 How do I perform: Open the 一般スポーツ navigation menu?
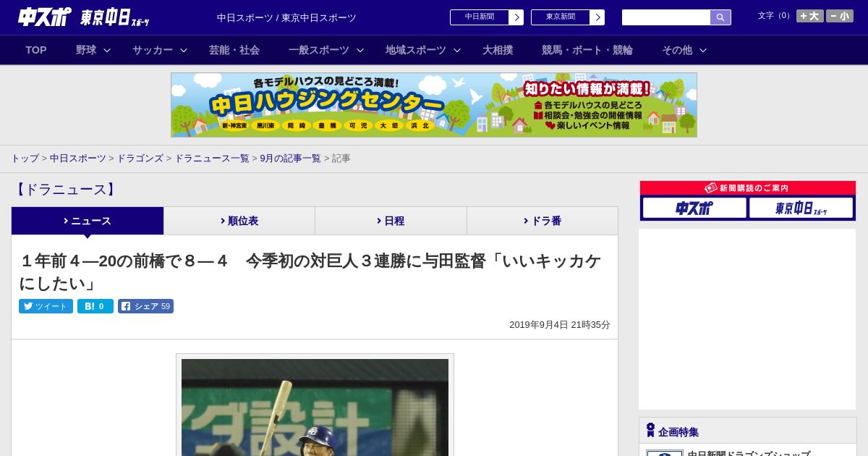(319, 50)
